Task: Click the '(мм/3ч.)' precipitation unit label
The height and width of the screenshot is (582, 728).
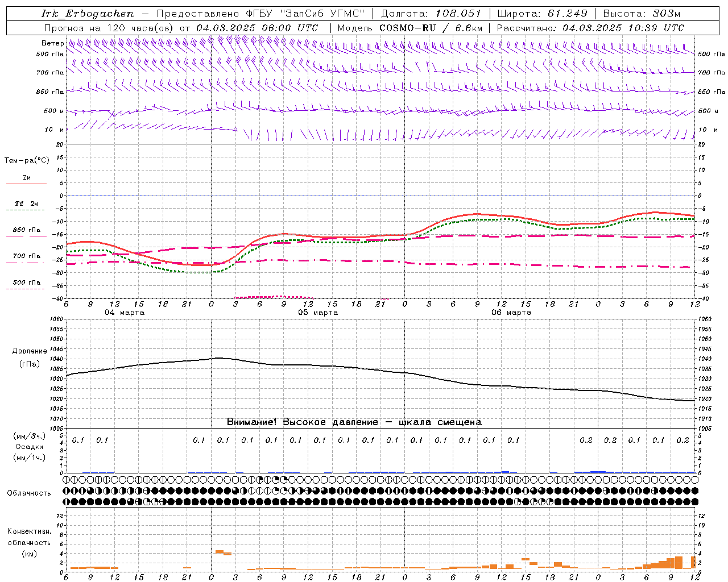Action: coord(30,436)
